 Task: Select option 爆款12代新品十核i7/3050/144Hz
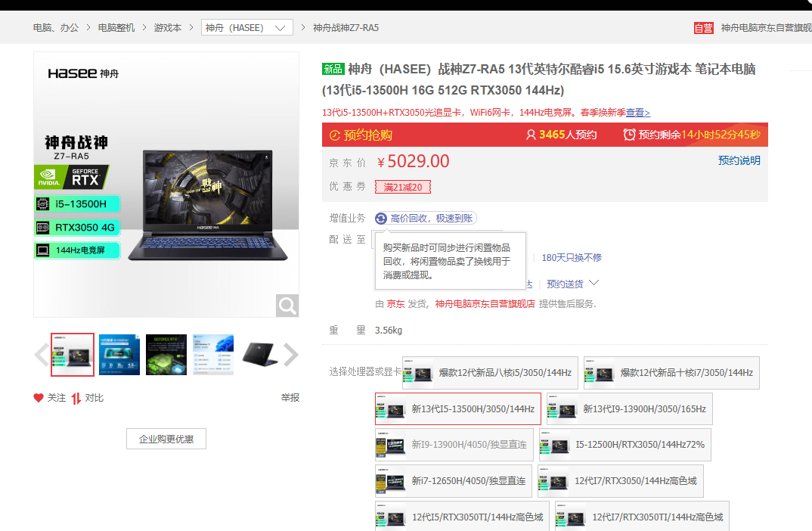(x=671, y=372)
